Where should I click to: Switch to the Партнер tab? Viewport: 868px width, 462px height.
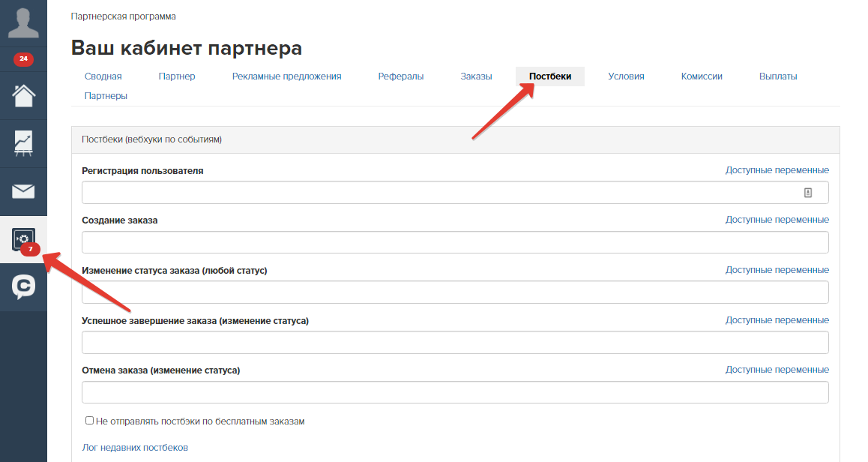pyautogui.click(x=177, y=76)
